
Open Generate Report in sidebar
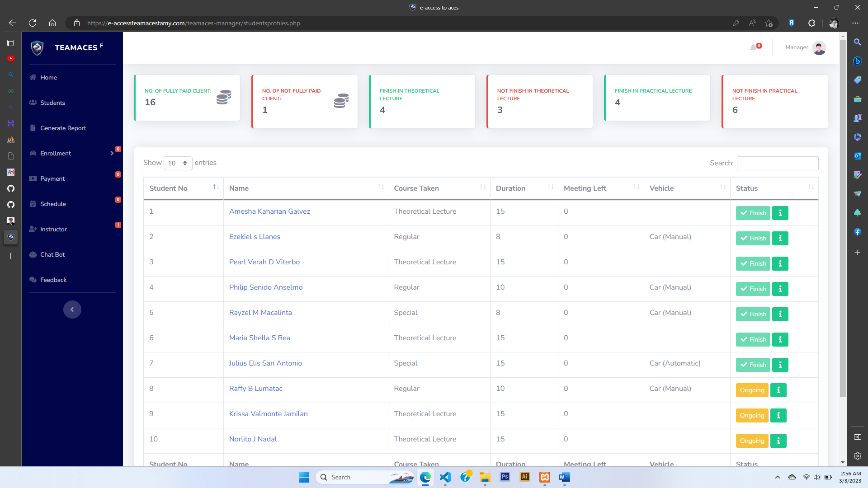click(63, 128)
